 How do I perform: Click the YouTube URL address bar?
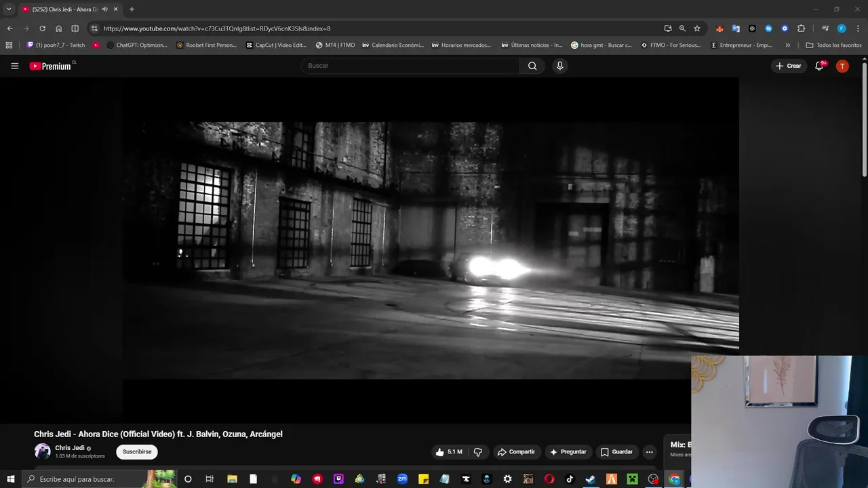point(380,28)
